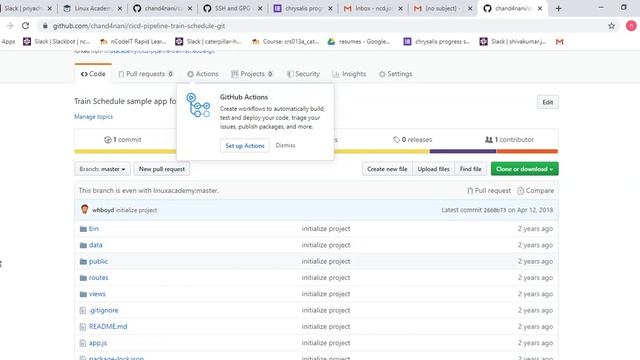Image resolution: width=640 pixels, height=360 pixels.
Task: Open the app.js file
Action: coord(98,343)
